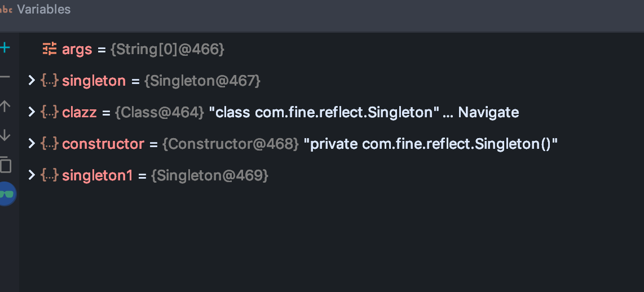Click the {Singleton@467} value text
Image resolution: width=644 pixels, height=292 pixels.
point(202,81)
